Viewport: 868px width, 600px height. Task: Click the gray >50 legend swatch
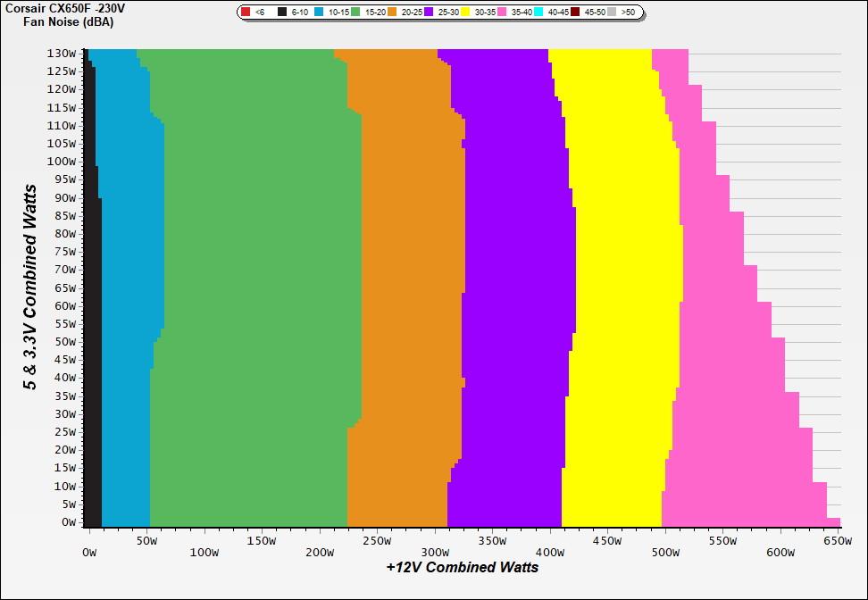click(612, 12)
